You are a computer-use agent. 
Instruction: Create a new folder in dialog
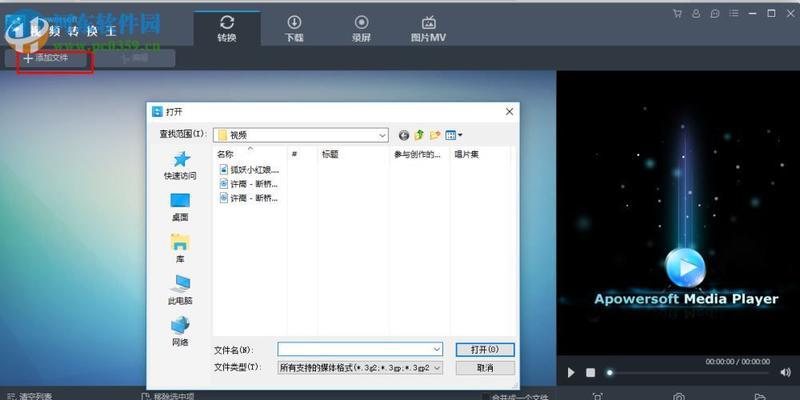[x=435, y=135]
